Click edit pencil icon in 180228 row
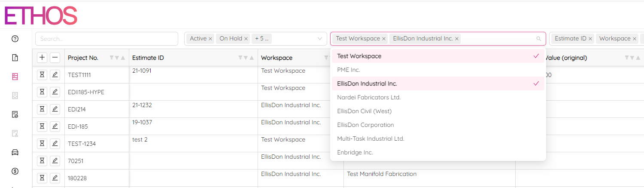Image resolution: width=644 pixels, height=188 pixels. click(x=55, y=178)
